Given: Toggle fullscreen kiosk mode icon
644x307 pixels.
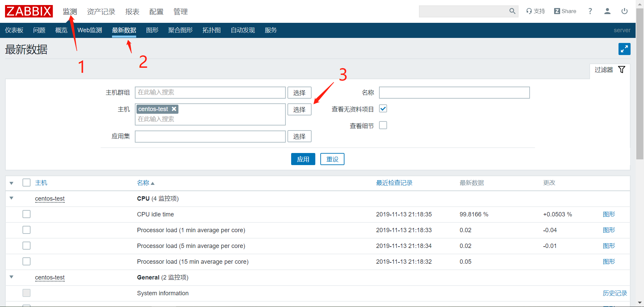Looking at the screenshot, I should pos(624,49).
